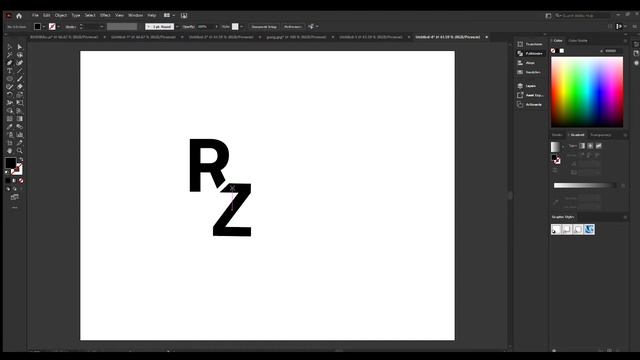Click the Home icon
Viewport: 640px width, 360px height.
(19, 16)
